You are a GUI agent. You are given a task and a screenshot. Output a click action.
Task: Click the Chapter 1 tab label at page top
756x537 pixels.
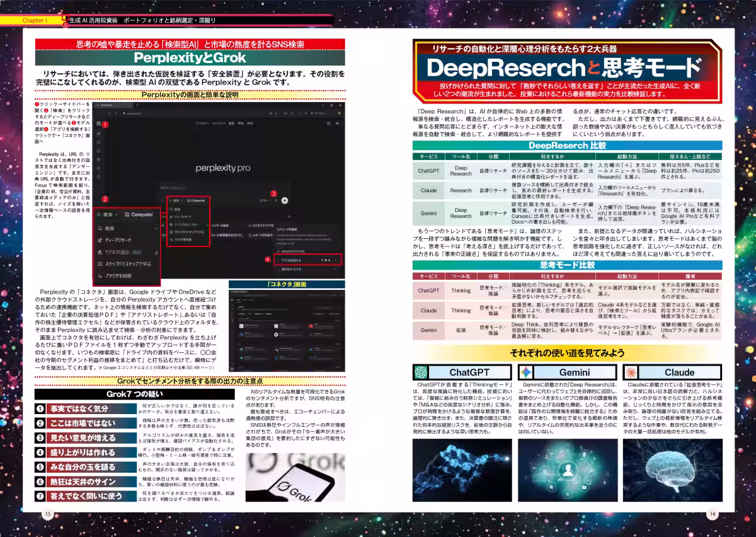point(35,20)
